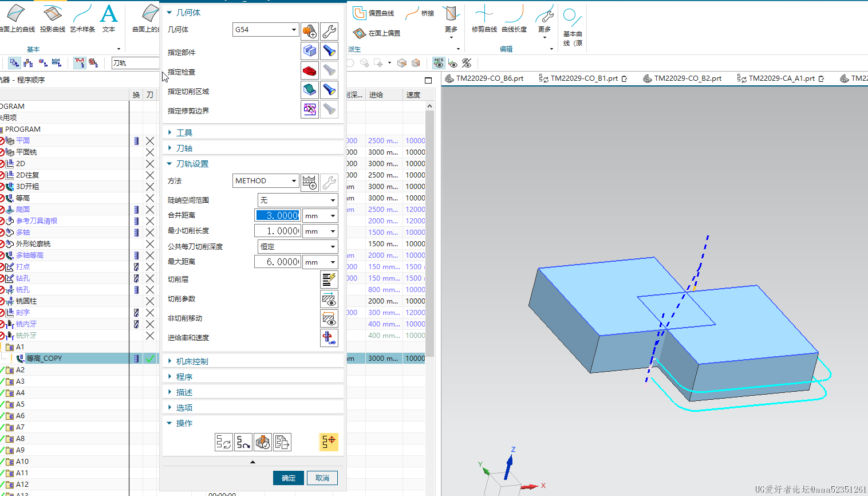Open the 几何体 G54 dropdown
The width and height of the screenshot is (868, 496).
click(266, 30)
